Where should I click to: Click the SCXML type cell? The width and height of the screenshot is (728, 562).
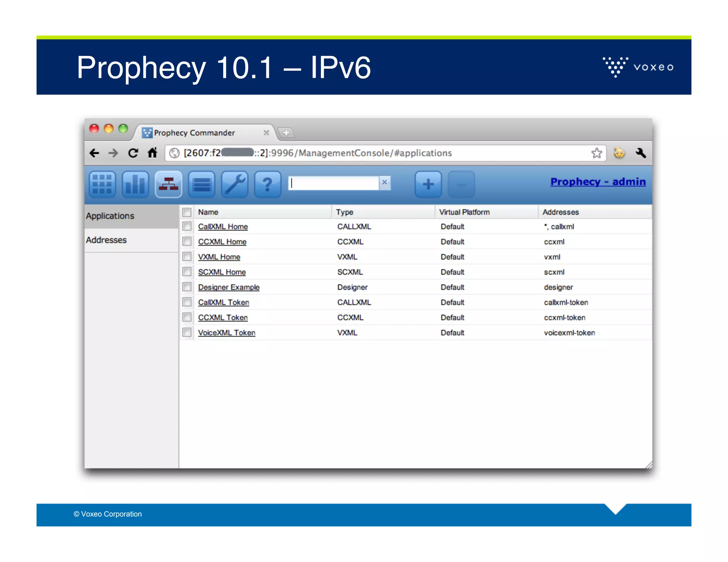(x=350, y=272)
